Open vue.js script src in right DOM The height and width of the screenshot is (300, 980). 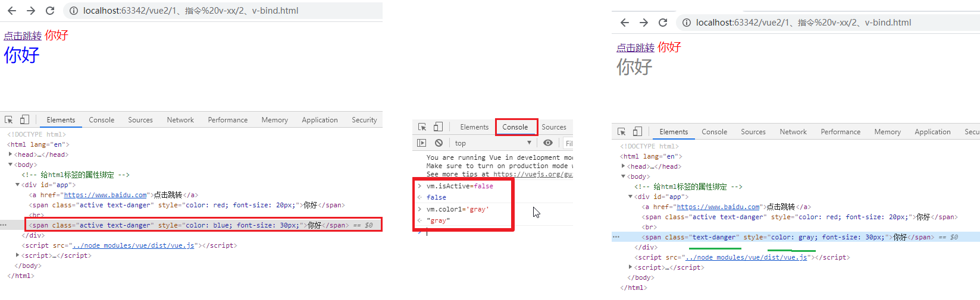click(x=746, y=257)
